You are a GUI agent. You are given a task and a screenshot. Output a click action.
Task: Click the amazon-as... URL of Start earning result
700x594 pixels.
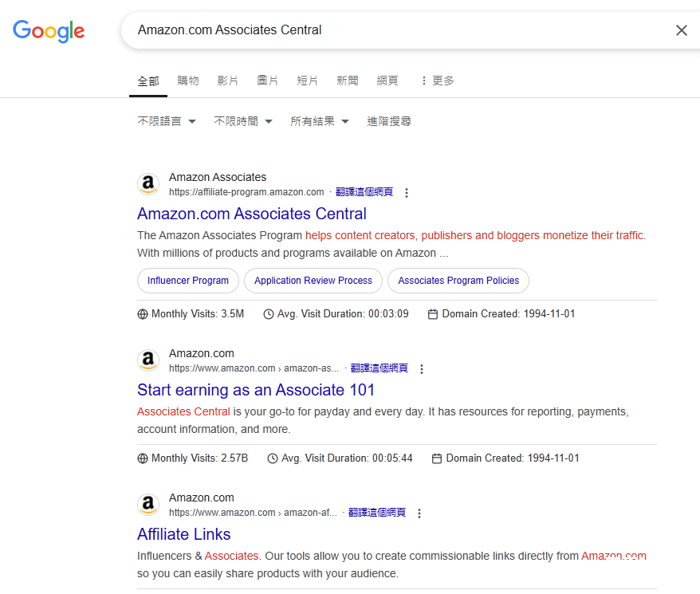254,368
